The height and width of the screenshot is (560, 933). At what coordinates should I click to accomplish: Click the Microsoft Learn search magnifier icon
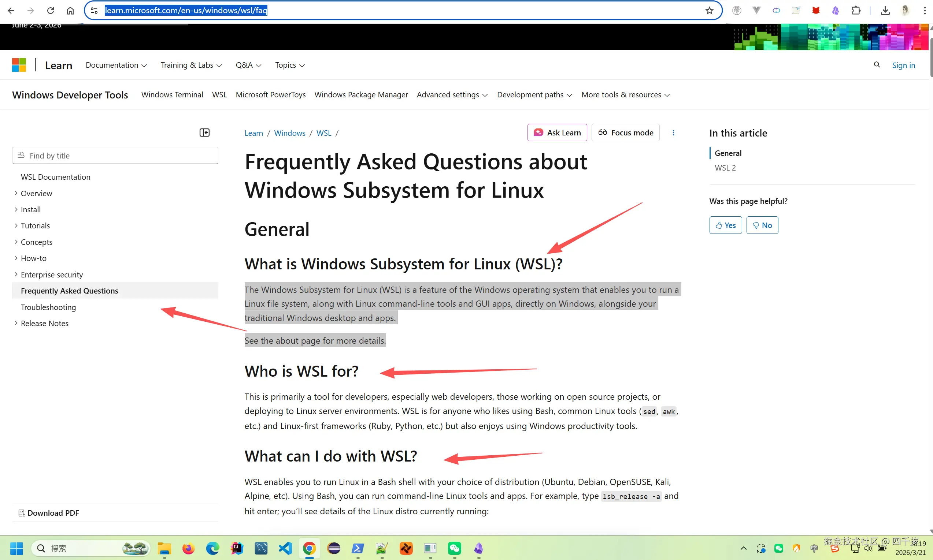coord(877,65)
